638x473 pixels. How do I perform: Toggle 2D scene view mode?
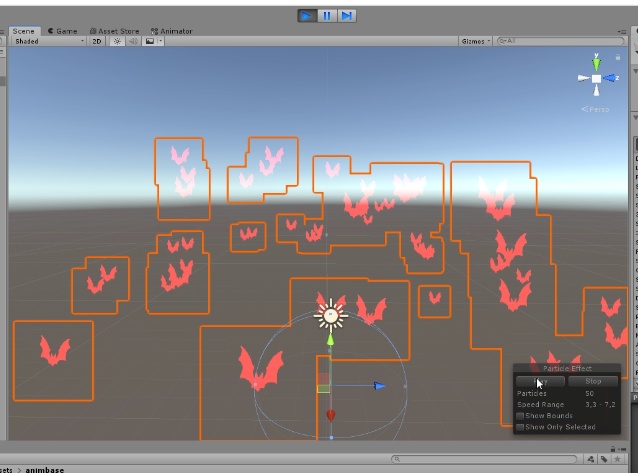click(96, 41)
